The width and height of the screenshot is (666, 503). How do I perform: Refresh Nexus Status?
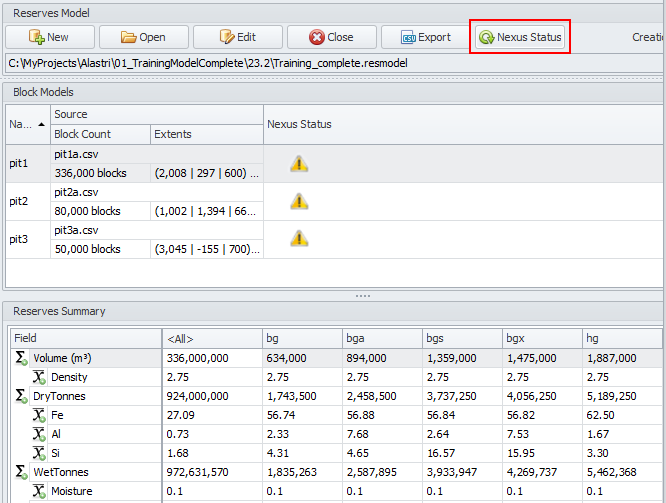coord(520,37)
